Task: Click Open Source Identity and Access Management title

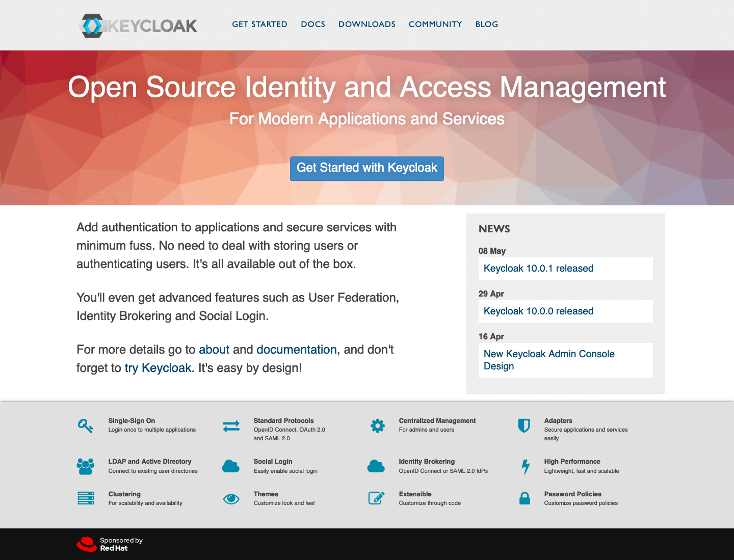Action: [367, 87]
